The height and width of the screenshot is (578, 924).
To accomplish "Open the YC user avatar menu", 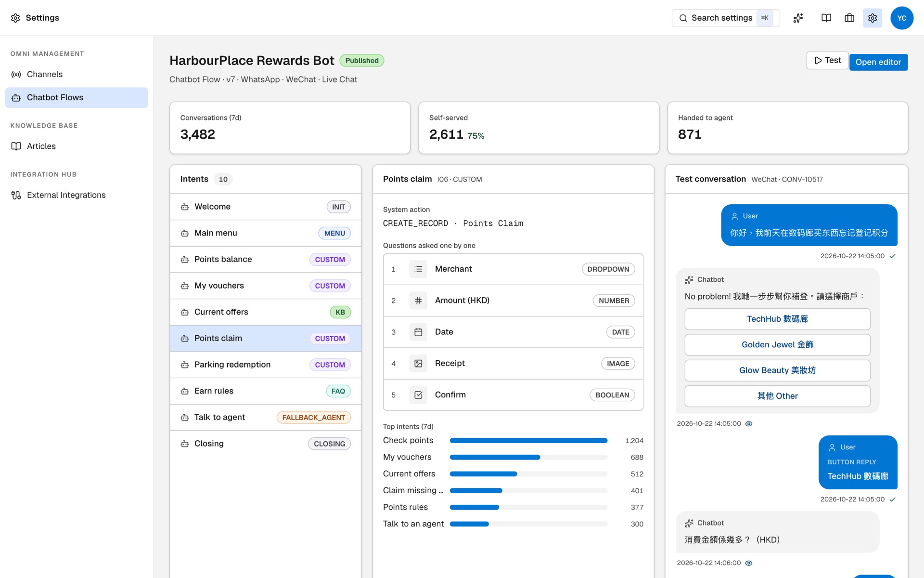I will [902, 18].
